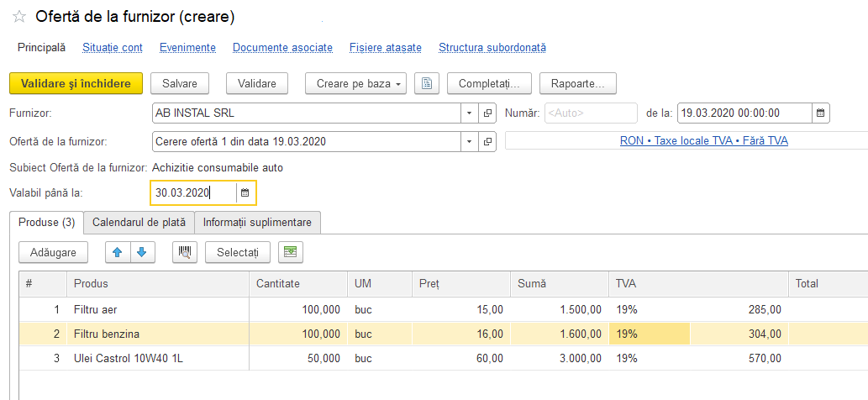The image size is (868, 400).
Task: Click the barcode search icon
Action: click(185, 252)
